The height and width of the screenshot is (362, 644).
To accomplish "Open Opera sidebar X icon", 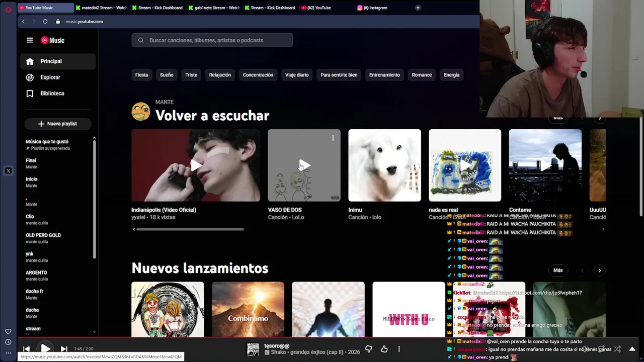I will point(8,171).
